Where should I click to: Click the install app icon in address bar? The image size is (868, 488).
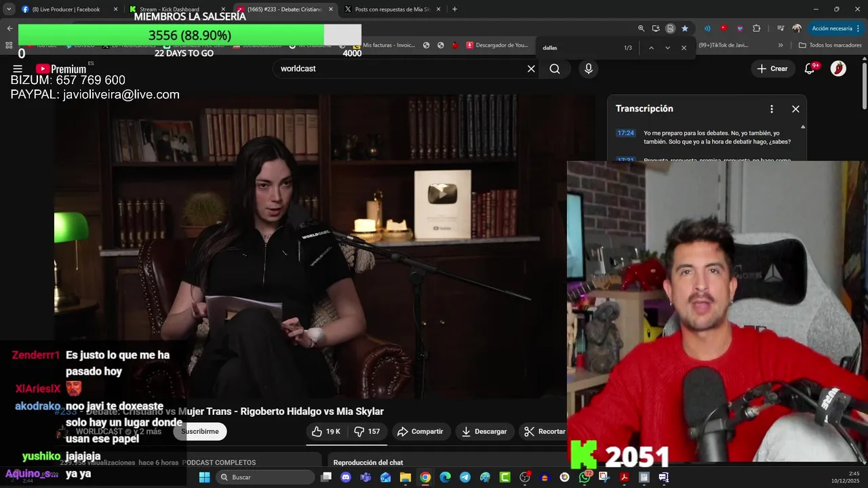tap(656, 28)
